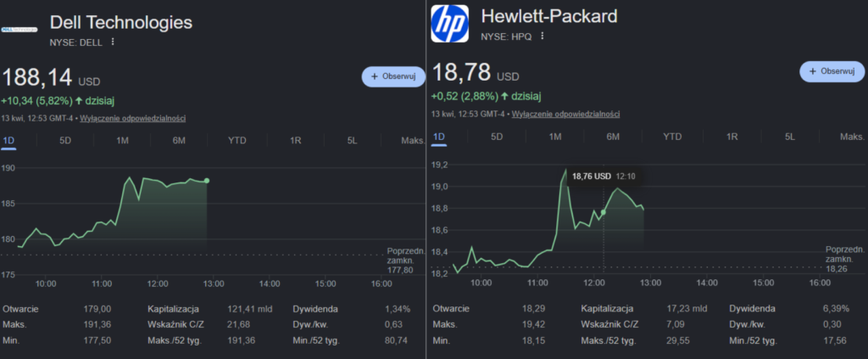Click green endpoint dot on Dell chart
This screenshot has height=359, width=868.
[207, 180]
